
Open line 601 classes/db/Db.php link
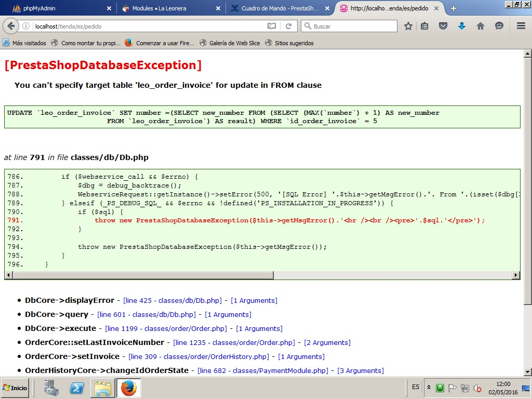coord(147,314)
